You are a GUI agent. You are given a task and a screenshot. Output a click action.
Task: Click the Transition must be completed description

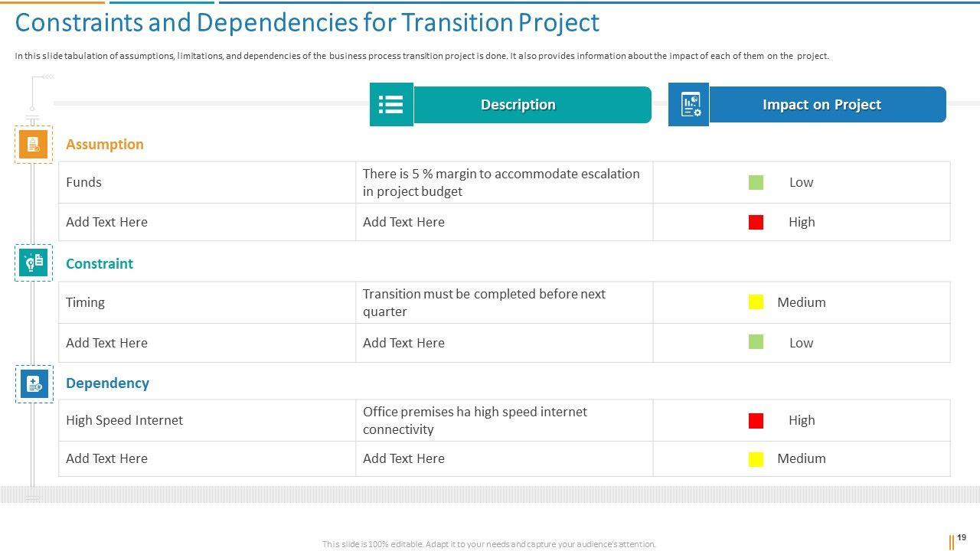coord(484,302)
